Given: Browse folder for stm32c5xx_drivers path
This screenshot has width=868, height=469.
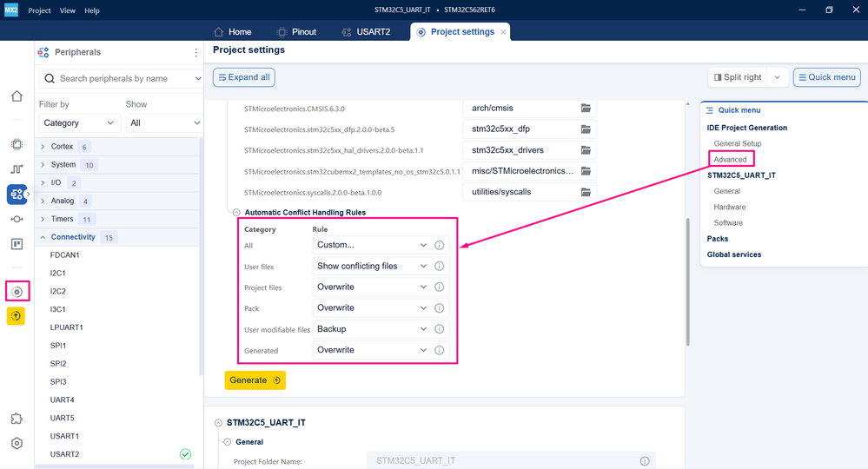Looking at the screenshot, I should pos(586,150).
